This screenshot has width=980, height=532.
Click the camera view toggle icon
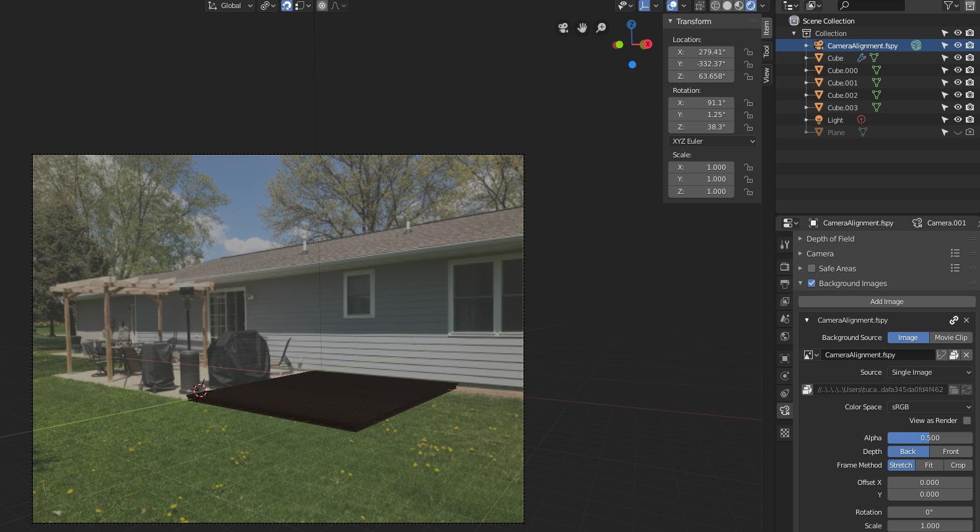pyautogui.click(x=563, y=28)
